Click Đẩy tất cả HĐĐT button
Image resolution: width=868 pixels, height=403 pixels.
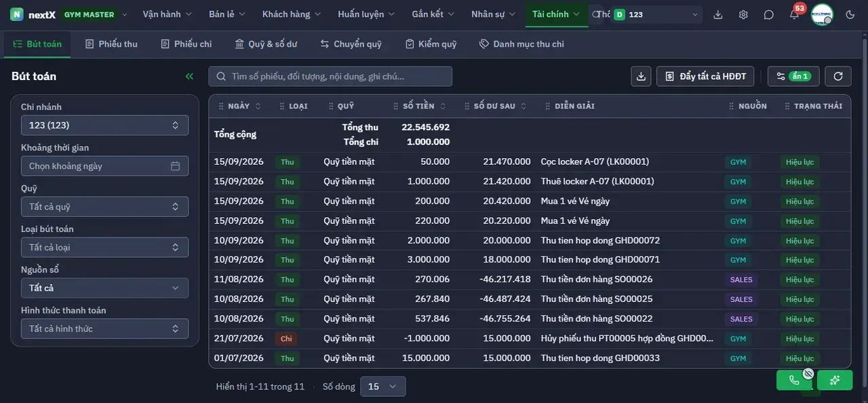705,76
